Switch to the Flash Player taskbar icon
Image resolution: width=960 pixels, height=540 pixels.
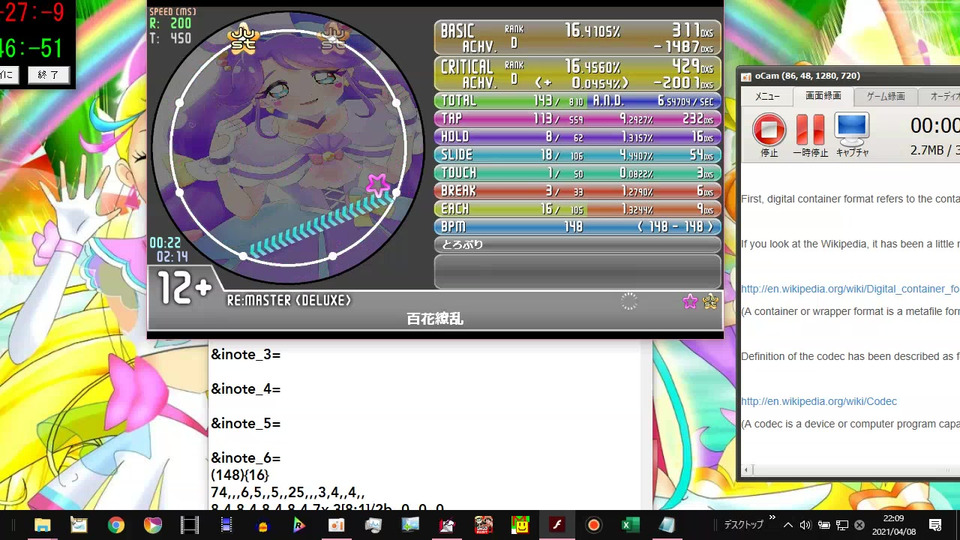pyautogui.click(x=557, y=525)
